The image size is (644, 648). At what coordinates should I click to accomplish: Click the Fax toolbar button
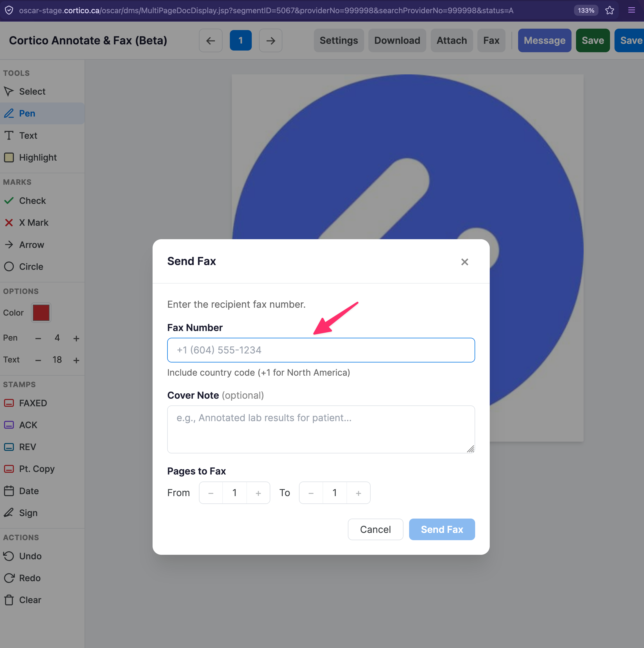point(491,41)
